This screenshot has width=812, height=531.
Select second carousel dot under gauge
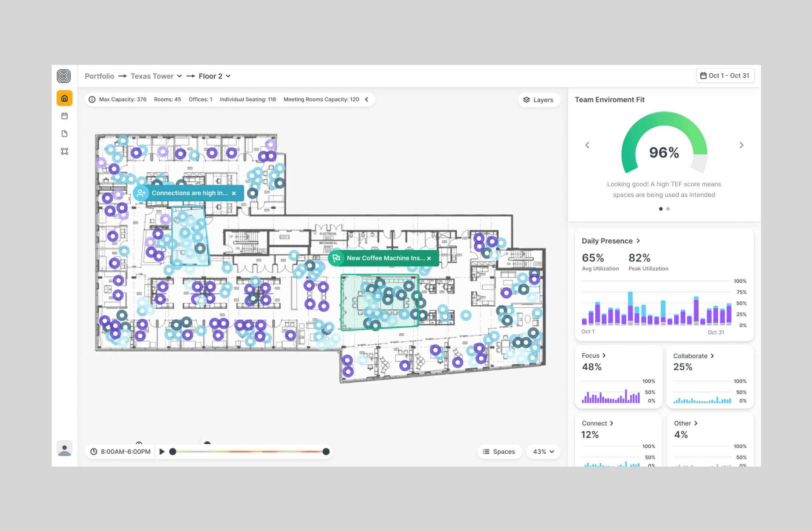(x=668, y=209)
